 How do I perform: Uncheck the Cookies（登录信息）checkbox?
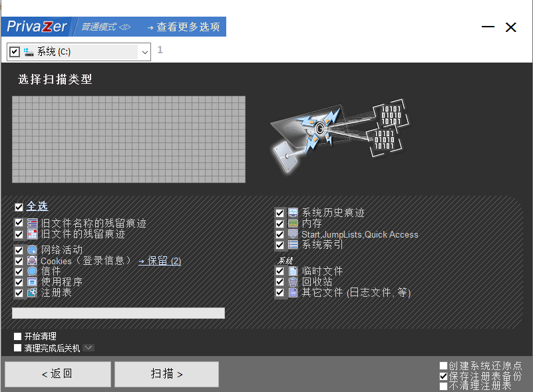pyautogui.click(x=19, y=261)
